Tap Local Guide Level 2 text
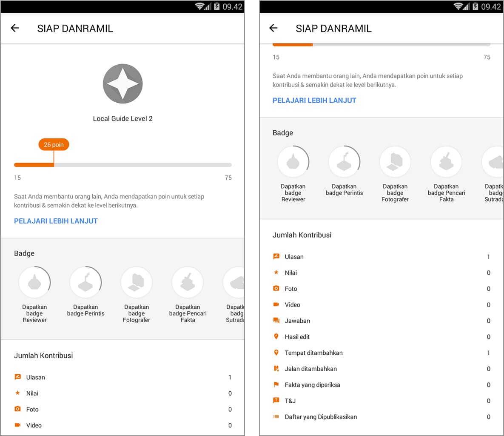Viewport: 504px width, 436px height. coord(123,119)
